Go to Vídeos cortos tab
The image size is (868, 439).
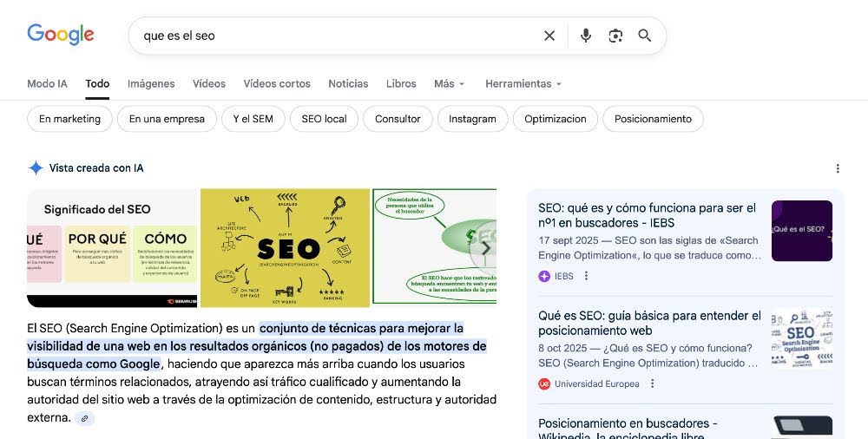tap(277, 83)
